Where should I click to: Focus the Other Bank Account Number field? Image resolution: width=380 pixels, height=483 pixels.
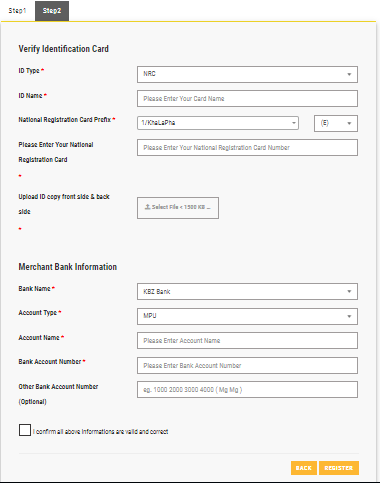coord(247,390)
